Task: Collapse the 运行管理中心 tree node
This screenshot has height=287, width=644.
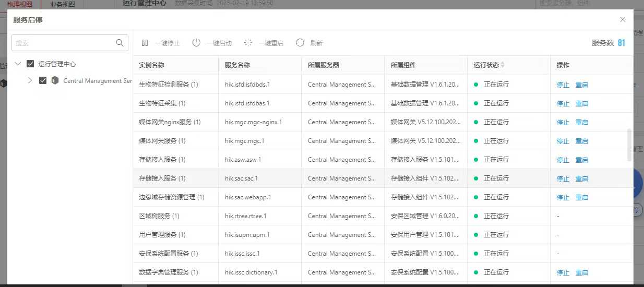Action: [18, 64]
